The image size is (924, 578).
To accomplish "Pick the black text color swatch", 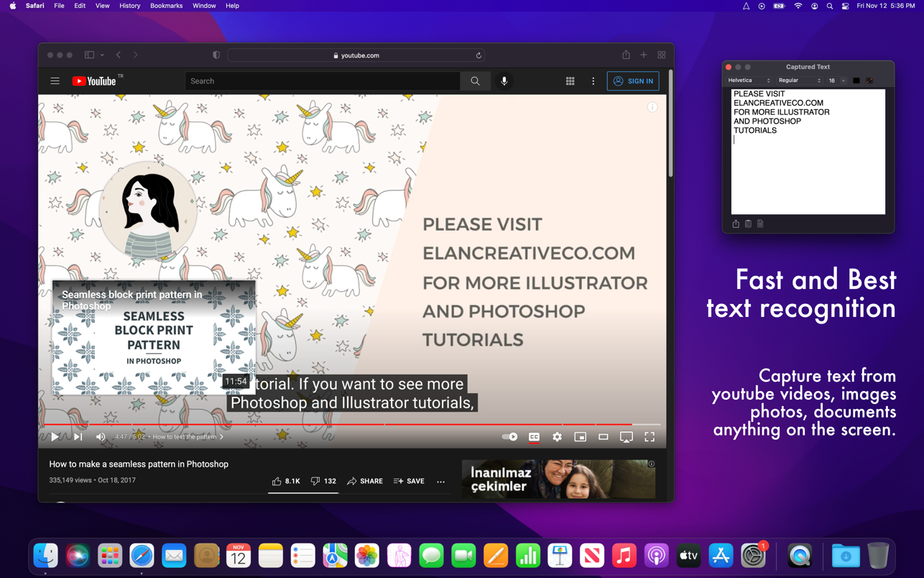I will coord(856,81).
